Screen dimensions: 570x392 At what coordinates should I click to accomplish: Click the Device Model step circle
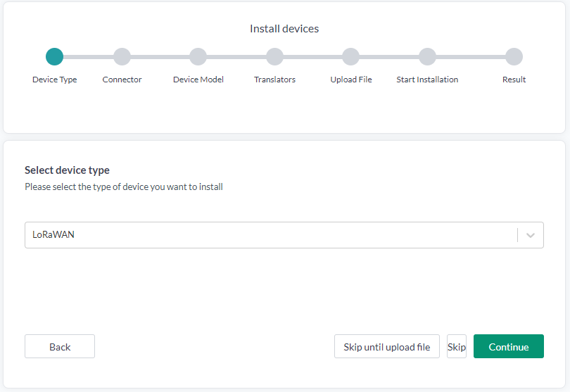198,57
